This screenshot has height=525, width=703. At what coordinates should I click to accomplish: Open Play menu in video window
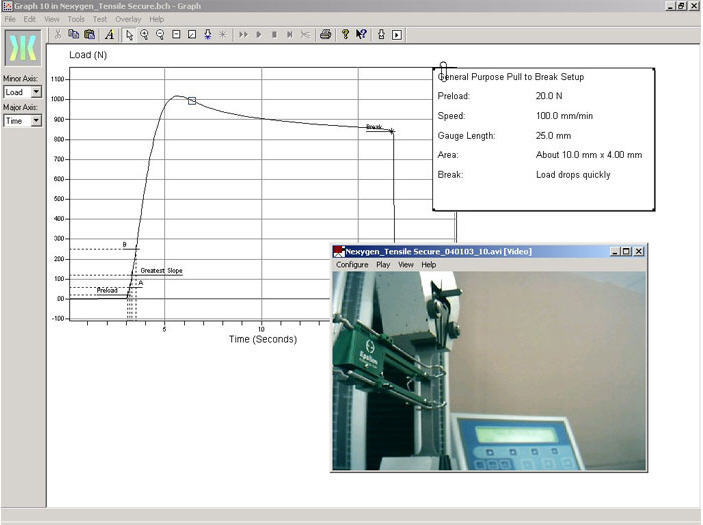[383, 265]
